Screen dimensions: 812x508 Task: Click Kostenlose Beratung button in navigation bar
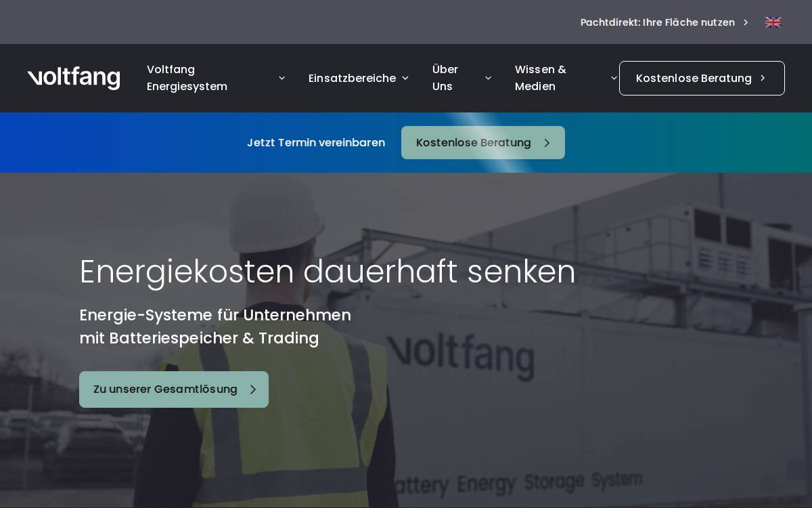point(702,78)
